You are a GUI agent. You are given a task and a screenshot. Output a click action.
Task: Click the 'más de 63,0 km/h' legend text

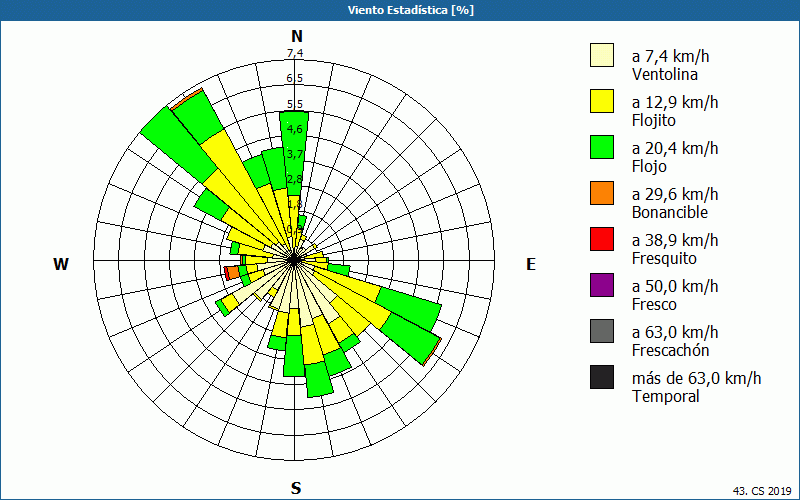(x=696, y=378)
